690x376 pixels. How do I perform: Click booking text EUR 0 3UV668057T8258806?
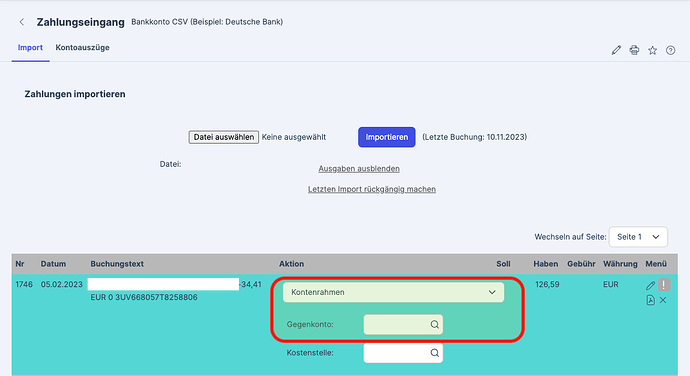[x=144, y=298]
